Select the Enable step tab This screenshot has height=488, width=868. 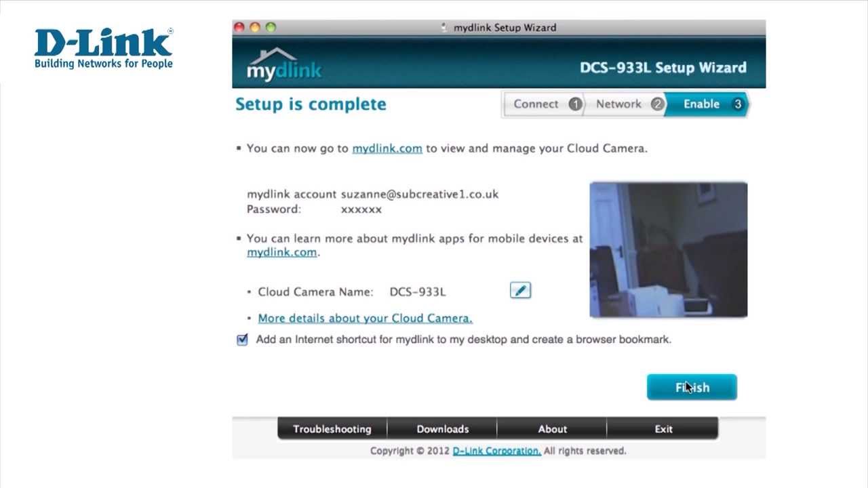(707, 104)
